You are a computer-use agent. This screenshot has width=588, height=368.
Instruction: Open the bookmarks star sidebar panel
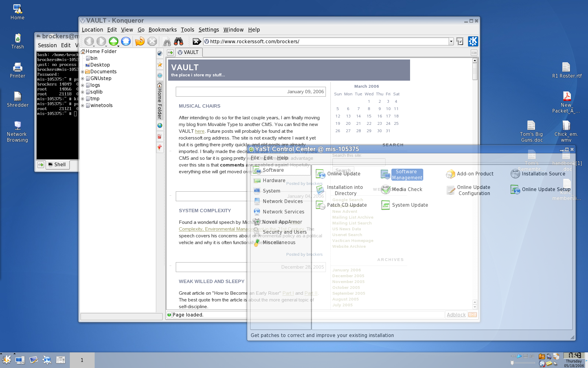point(160,64)
